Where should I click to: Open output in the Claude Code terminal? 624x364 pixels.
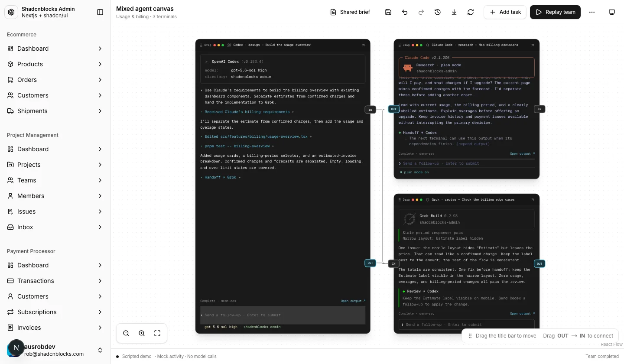[x=522, y=153]
